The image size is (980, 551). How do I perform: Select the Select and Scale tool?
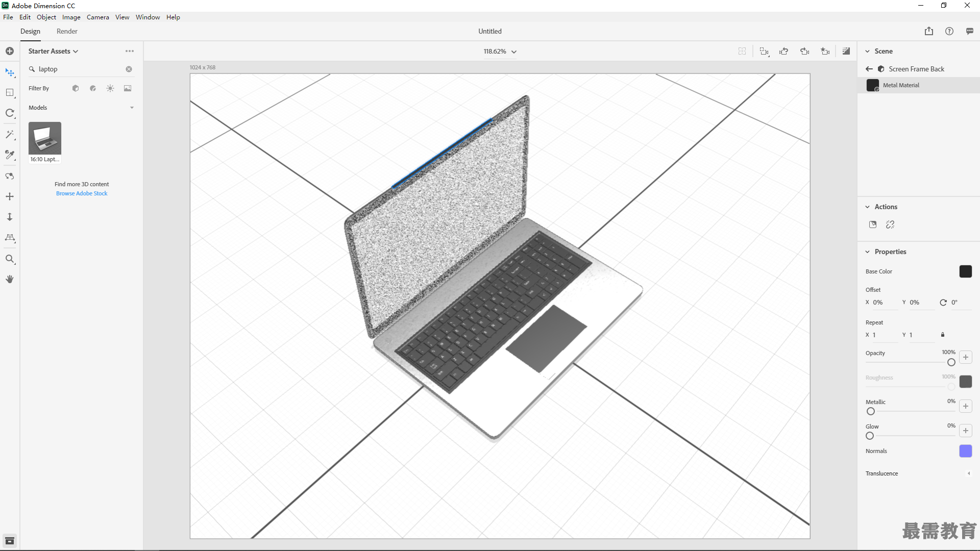click(x=10, y=93)
